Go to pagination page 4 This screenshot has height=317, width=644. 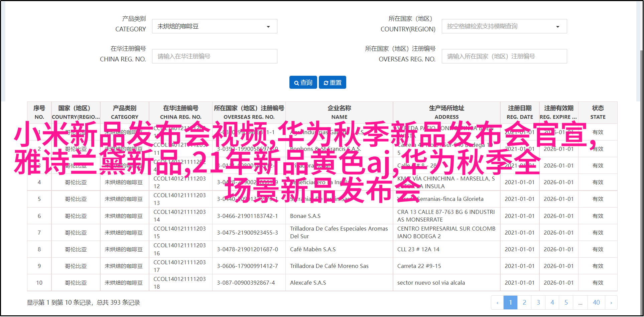coord(552,303)
